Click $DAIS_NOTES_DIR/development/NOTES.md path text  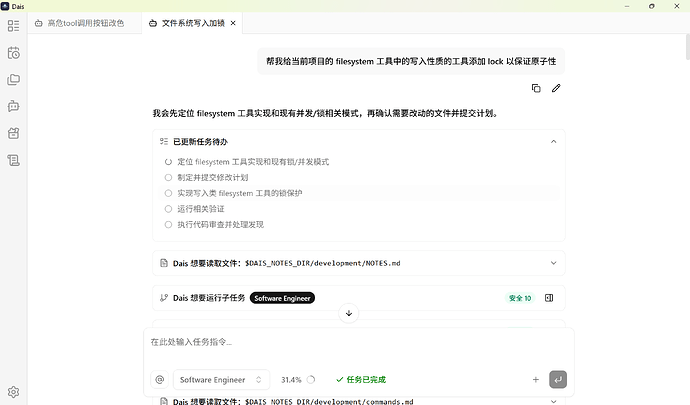(x=323, y=263)
